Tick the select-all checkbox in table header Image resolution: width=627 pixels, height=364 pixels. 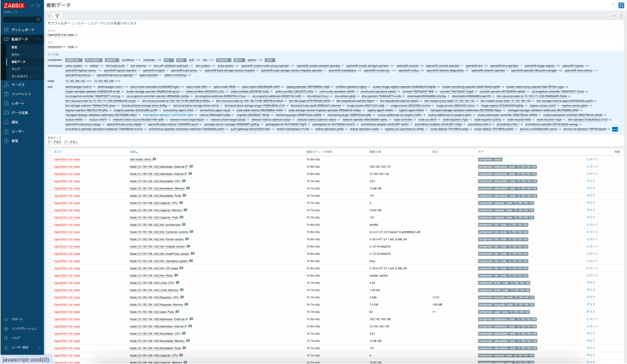click(49, 152)
